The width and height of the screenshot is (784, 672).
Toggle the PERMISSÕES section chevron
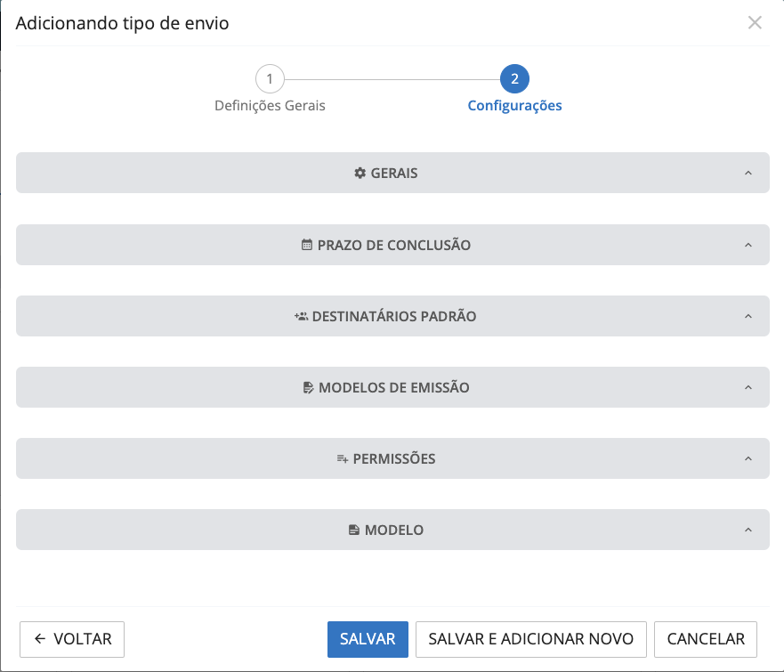748,459
